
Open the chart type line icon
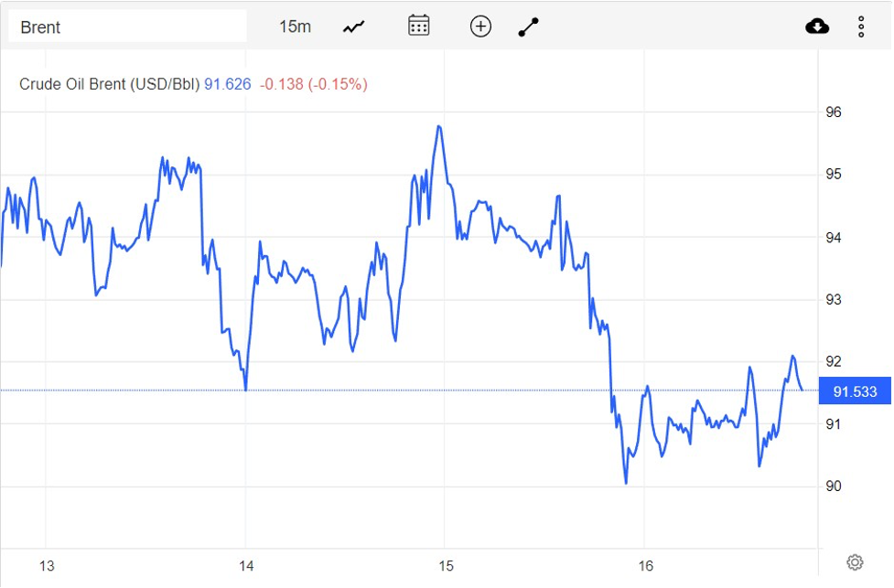click(x=353, y=27)
